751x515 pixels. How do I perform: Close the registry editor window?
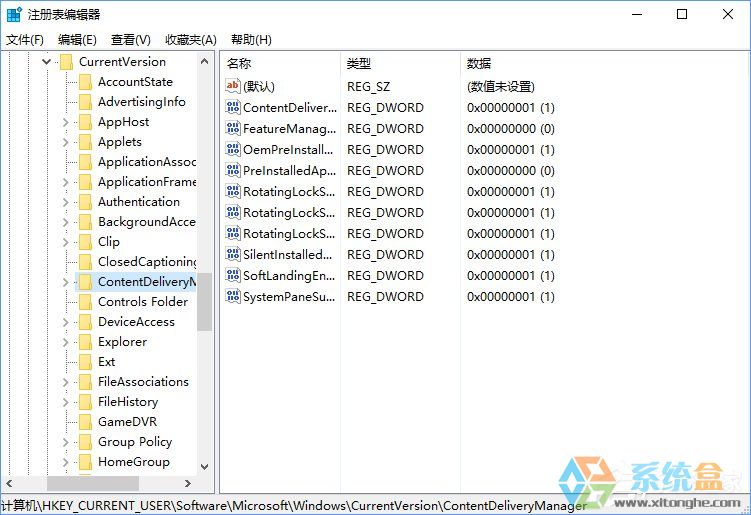728,14
